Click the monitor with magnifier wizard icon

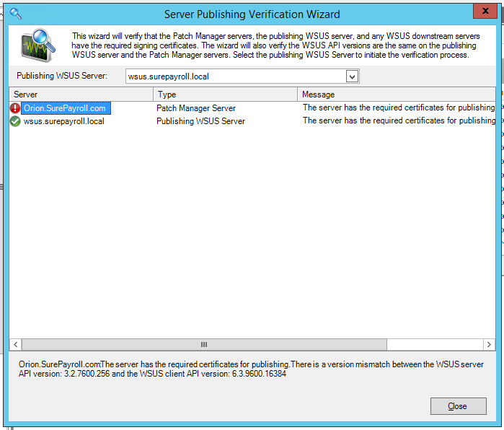click(38, 45)
